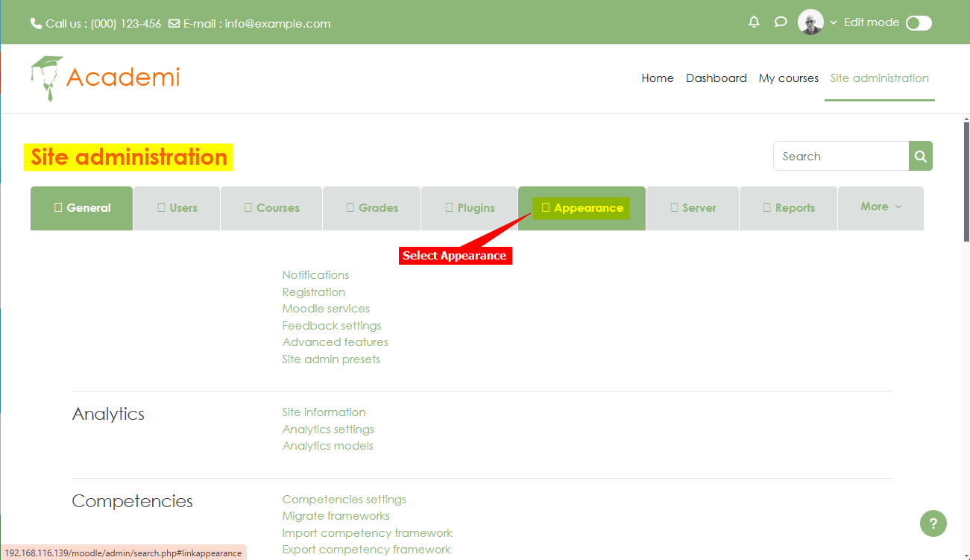Expand the More tab dropdown
Viewport: 970px width, 560px height.
[x=881, y=207]
